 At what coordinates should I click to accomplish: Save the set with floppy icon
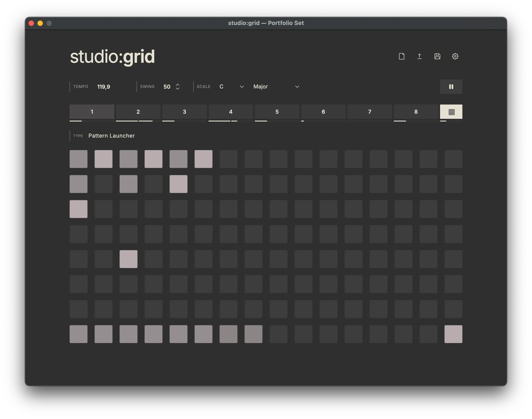[437, 57]
